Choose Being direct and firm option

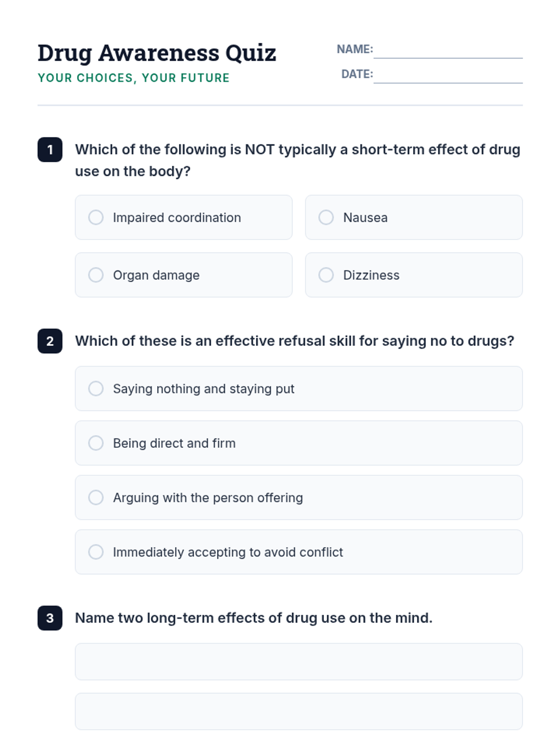coord(96,443)
